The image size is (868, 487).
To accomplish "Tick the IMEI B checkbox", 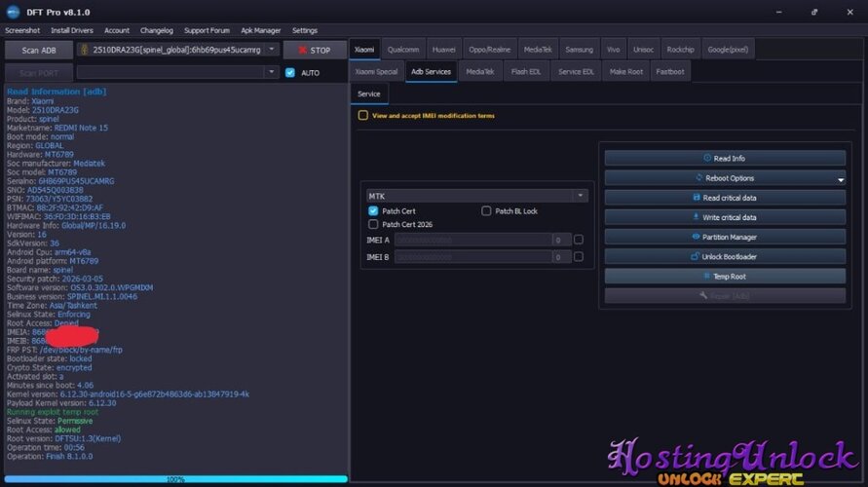I will point(579,257).
